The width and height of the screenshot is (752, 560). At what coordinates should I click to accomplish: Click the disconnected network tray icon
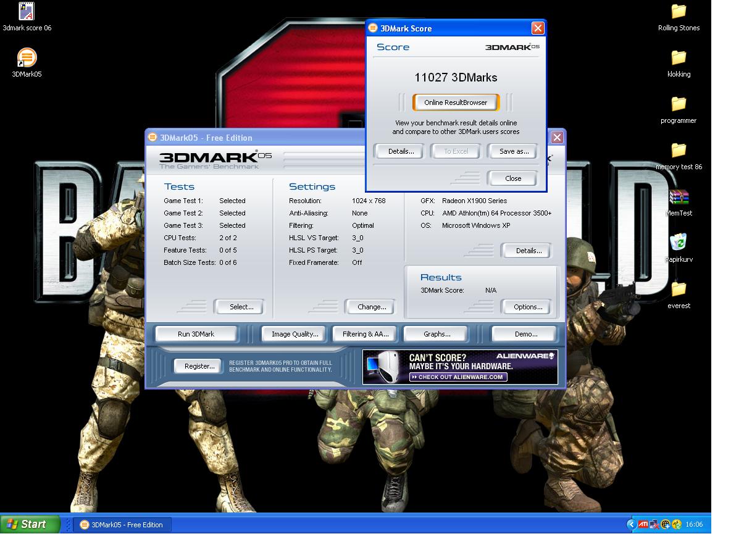coord(654,524)
